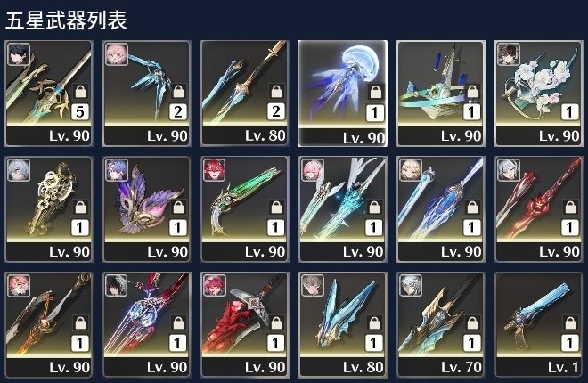Viewport: 588px width, 383px height.
Task: Click the 五星武器列表 heading
Action: [66, 20]
